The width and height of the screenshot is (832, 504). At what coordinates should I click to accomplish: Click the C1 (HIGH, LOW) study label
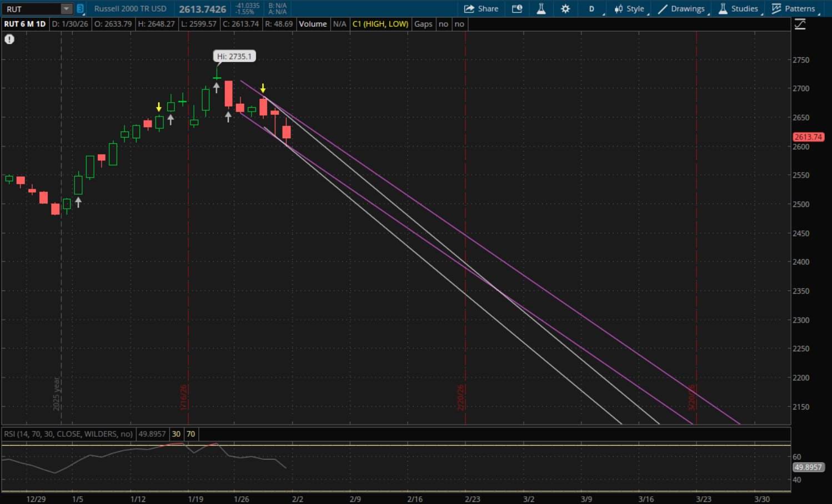(x=380, y=24)
